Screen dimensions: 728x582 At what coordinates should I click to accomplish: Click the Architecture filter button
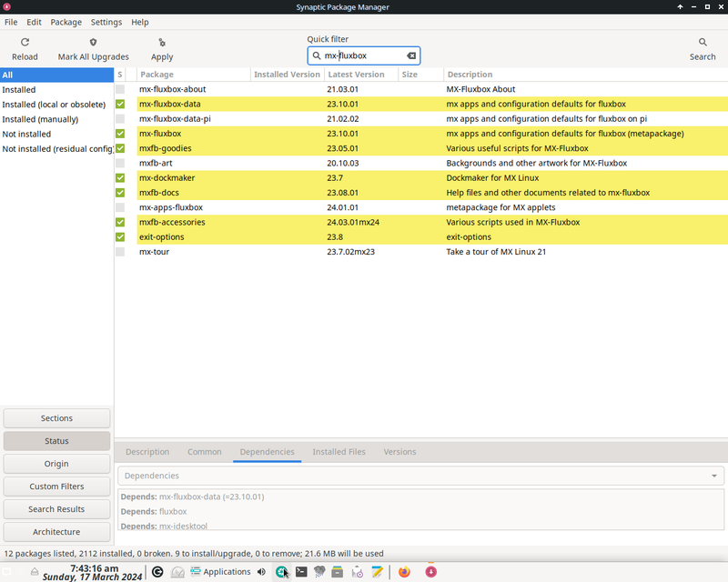[x=56, y=532]
